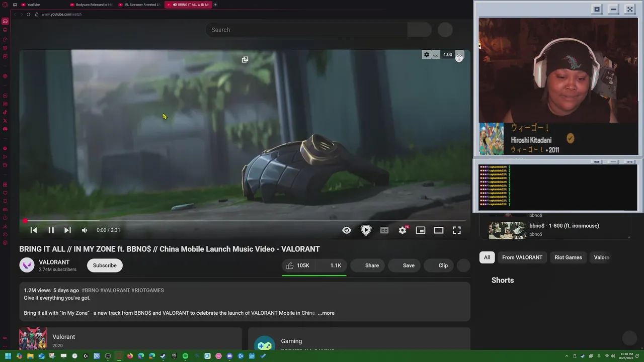Screen dimensions: 644x362
Task: Open the Gaming category card
Action: pos(359,339)
